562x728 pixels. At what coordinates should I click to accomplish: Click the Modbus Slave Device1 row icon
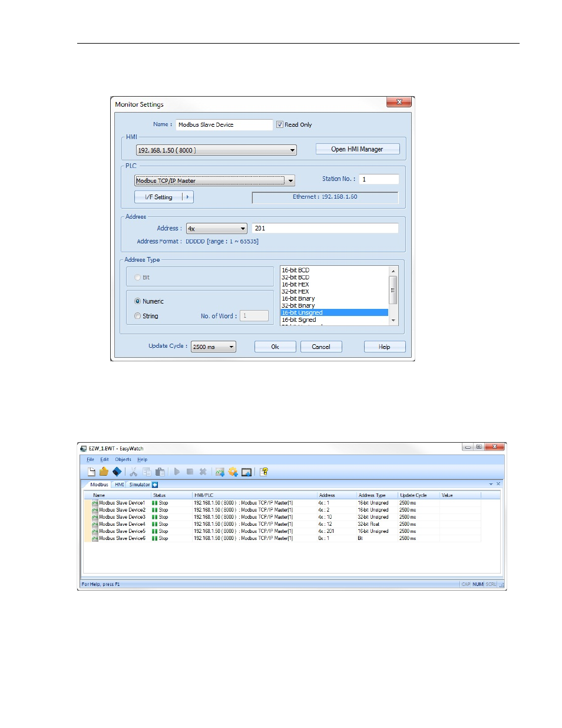95,503
